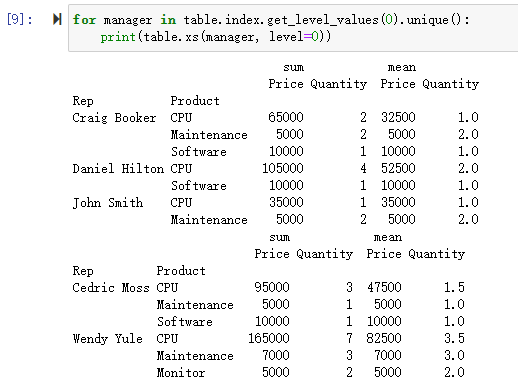Click the 165000 sum price value
The image size is (518, 391).
tap(269, 339)
